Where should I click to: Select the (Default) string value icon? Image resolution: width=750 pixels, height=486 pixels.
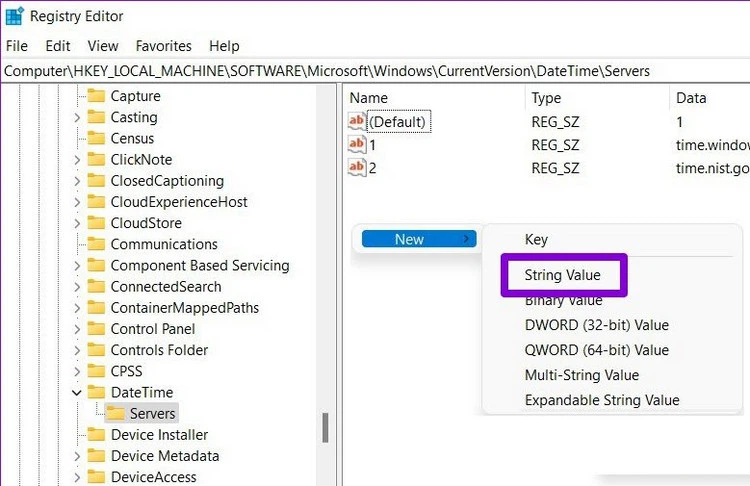click(x=357, y=121)
